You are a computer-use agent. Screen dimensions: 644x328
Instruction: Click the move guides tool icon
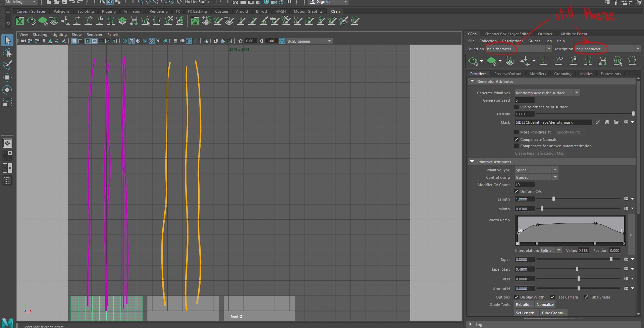(x=603, y=61)
